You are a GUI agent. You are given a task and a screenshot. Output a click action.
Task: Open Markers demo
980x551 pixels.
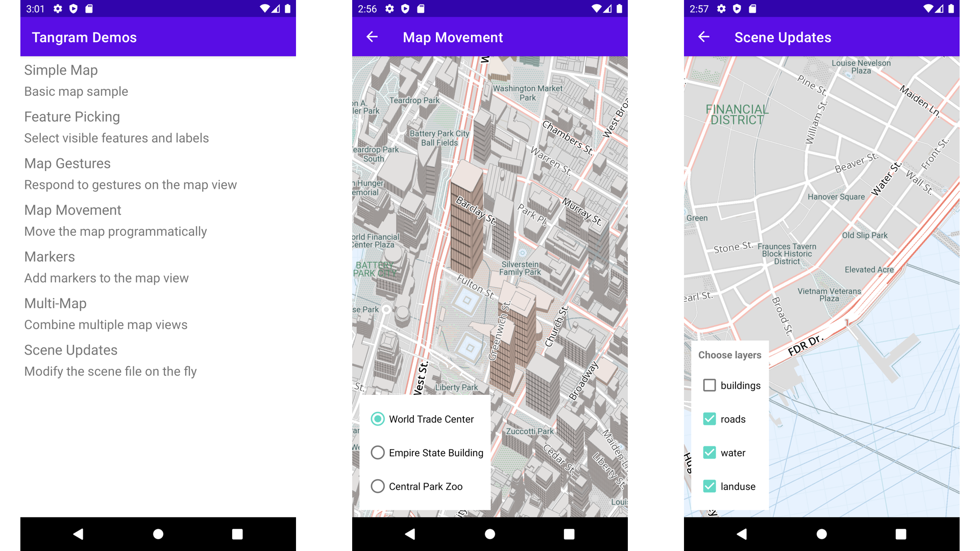coord(49,256)
